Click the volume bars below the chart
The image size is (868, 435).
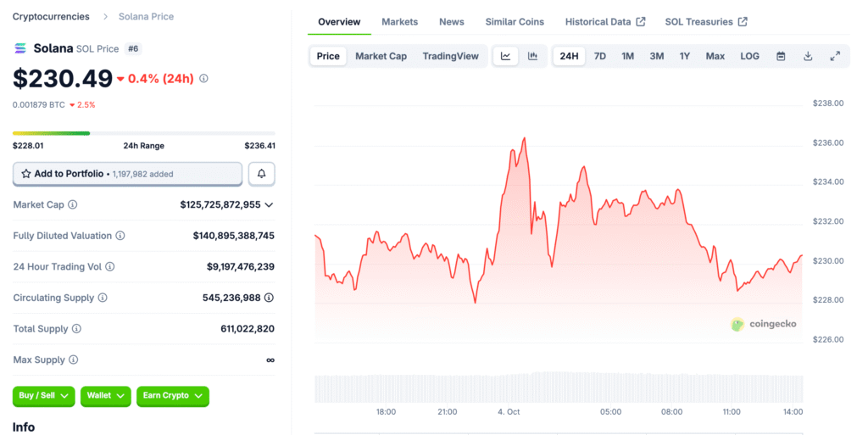tap(558, 387)
